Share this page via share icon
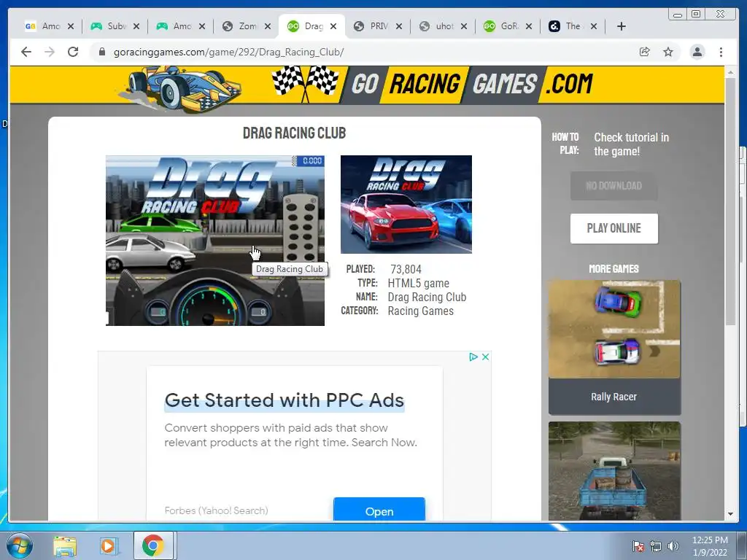This screenshot has height=560, width=747. click(645, 52)
